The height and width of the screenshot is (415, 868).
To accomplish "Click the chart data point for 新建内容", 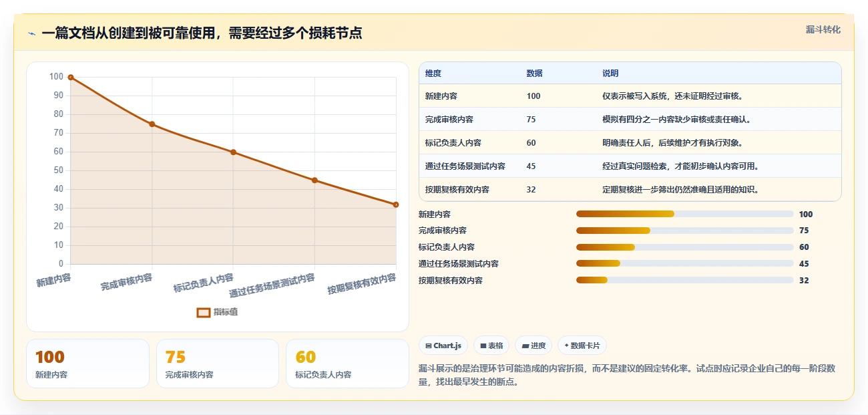I will [71, 78].
